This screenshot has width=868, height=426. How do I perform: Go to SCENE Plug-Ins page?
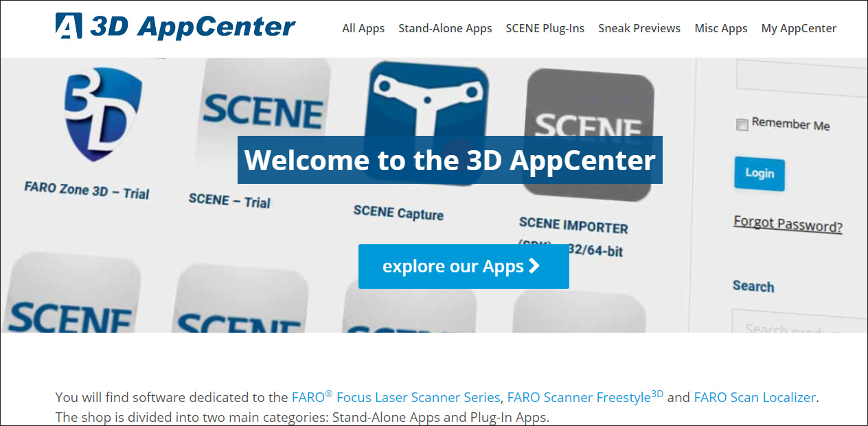pos(545,28)
